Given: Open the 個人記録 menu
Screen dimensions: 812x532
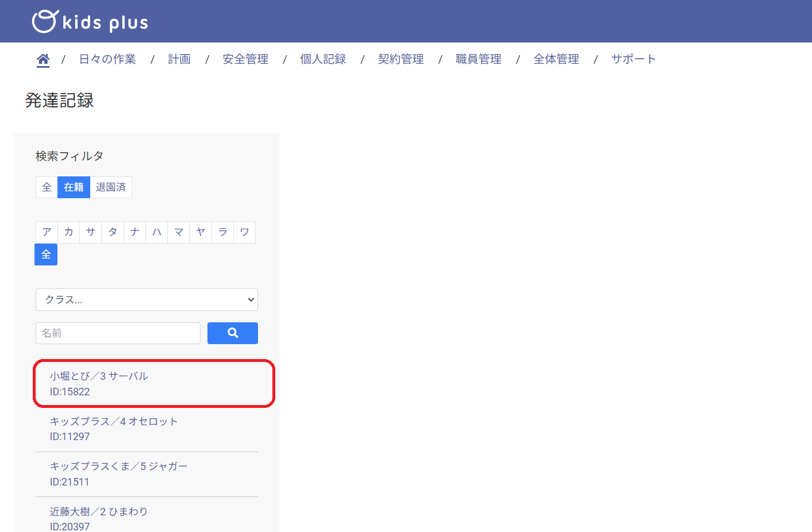Looking at the screenshot, I should [323, 59].
